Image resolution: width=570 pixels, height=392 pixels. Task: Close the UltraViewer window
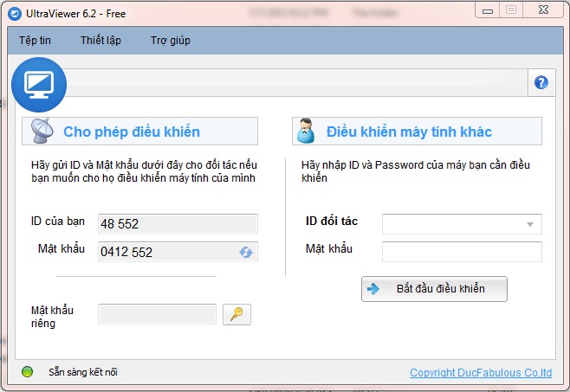[543, 10]
